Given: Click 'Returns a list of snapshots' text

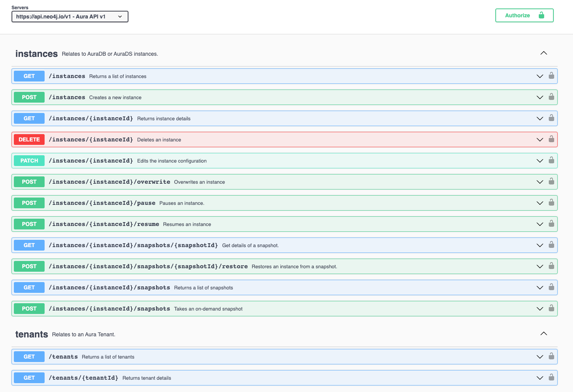Looking at the screenshot, I should [203, 287].
